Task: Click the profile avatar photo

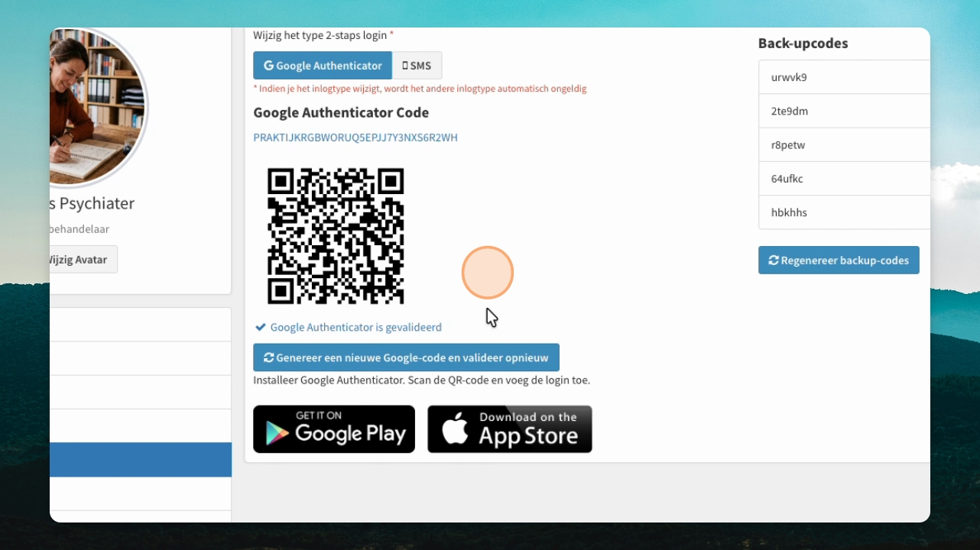Action: click(x=98, y=107)
